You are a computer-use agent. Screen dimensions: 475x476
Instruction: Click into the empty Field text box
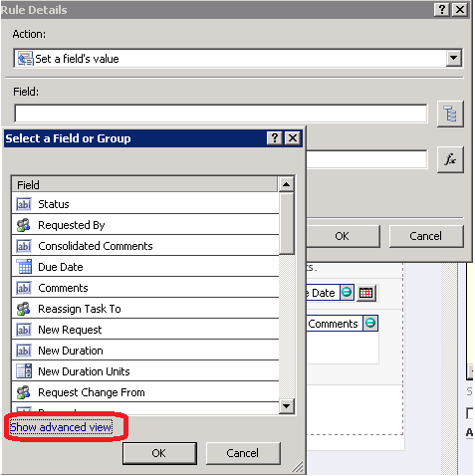coord(221,114)
